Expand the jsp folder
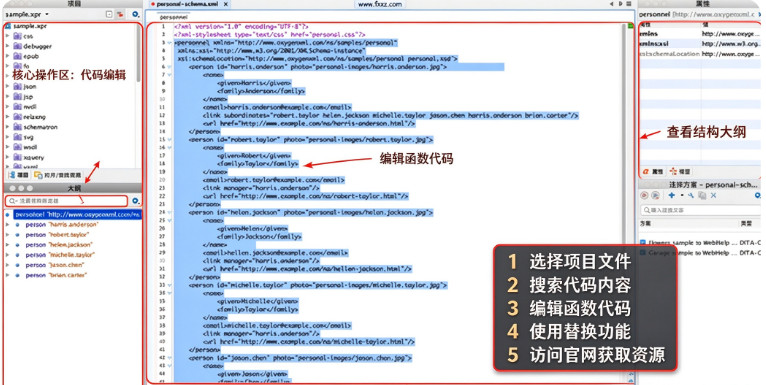Screen dimensions: 766x385 [7, 97]
